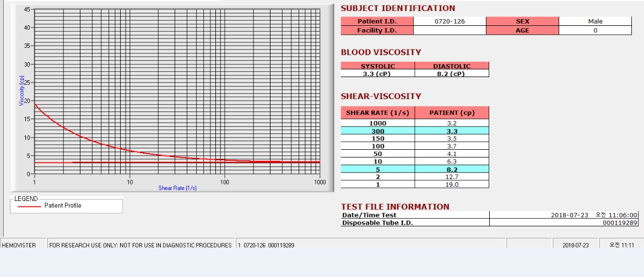Select the Patient I.D. label cell
The width and height of the screenshot is (644, 277).
(x=377, y=21)
